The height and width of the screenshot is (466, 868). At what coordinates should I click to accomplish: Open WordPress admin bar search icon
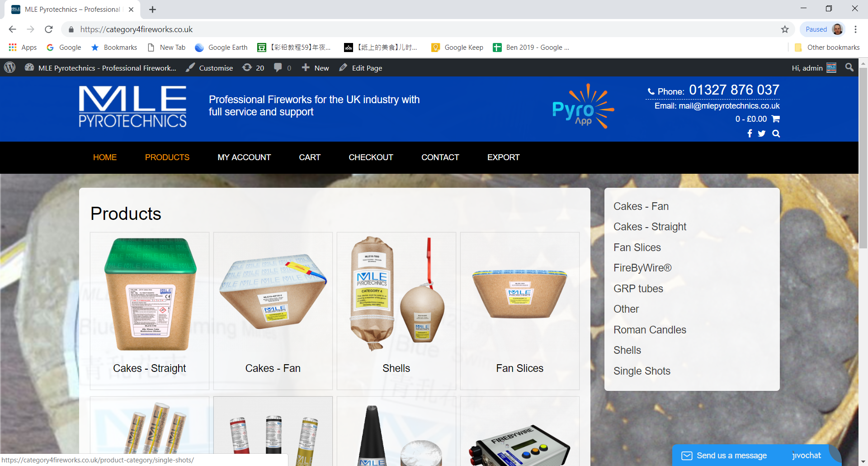tap(849, 67)
